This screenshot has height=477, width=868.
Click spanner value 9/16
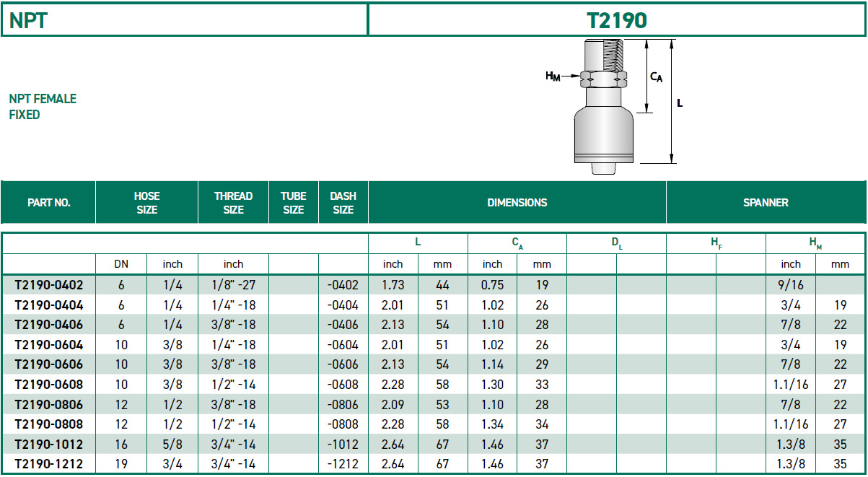pyautogui.click(x=791, y=285)
